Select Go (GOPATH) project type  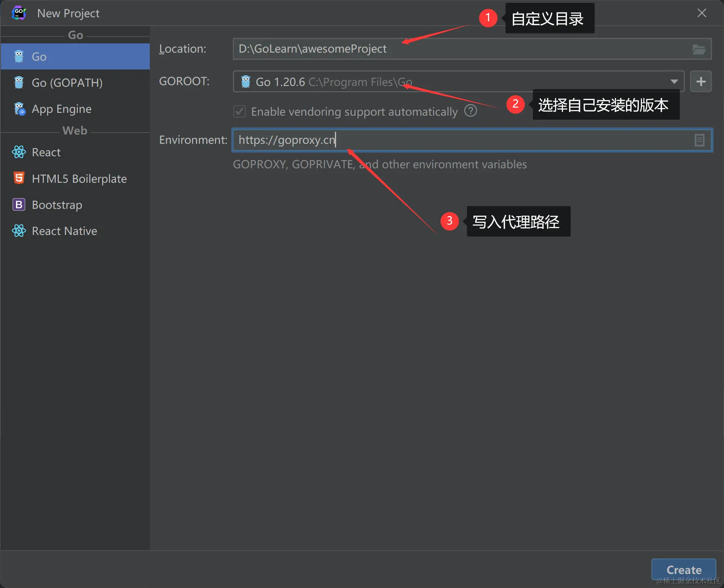pyautogui.click(x=75, y=83)
